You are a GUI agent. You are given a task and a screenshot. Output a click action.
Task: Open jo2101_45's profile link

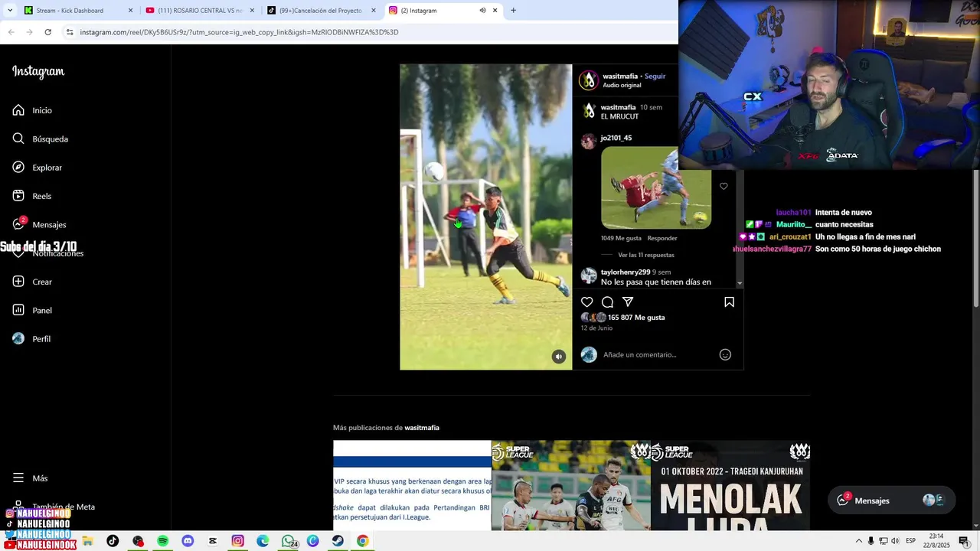point(616,138)
